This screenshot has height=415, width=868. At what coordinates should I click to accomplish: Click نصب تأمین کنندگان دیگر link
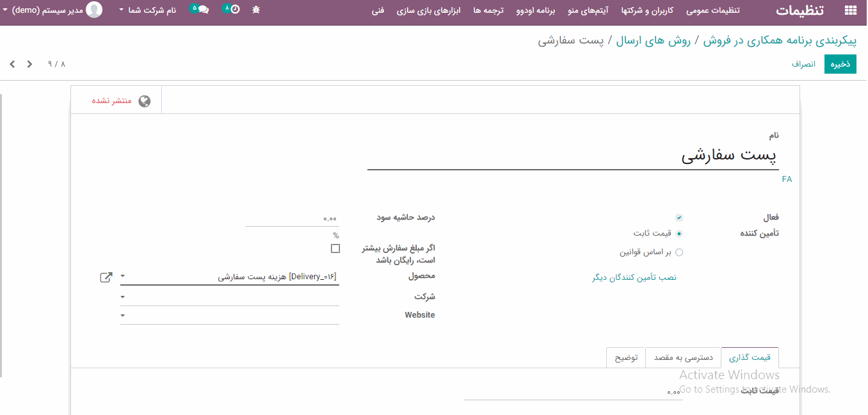(634, 277)
